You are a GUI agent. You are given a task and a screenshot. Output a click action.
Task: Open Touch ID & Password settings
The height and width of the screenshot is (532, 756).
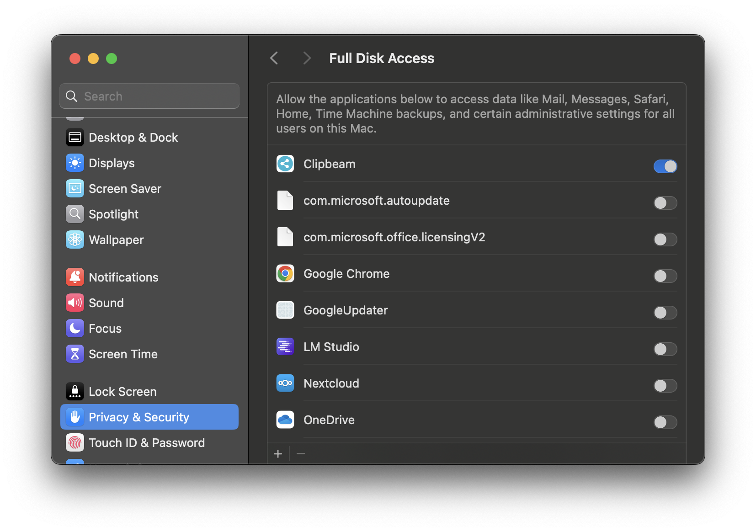pyautogui.click(x=149, y=442)
